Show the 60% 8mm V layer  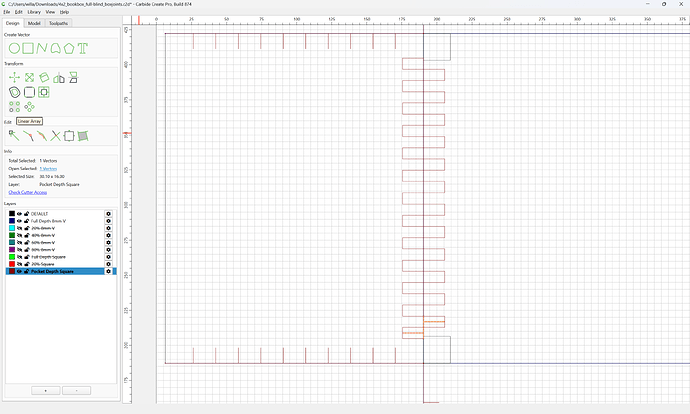pyautogui.click(x=19, y=242)
